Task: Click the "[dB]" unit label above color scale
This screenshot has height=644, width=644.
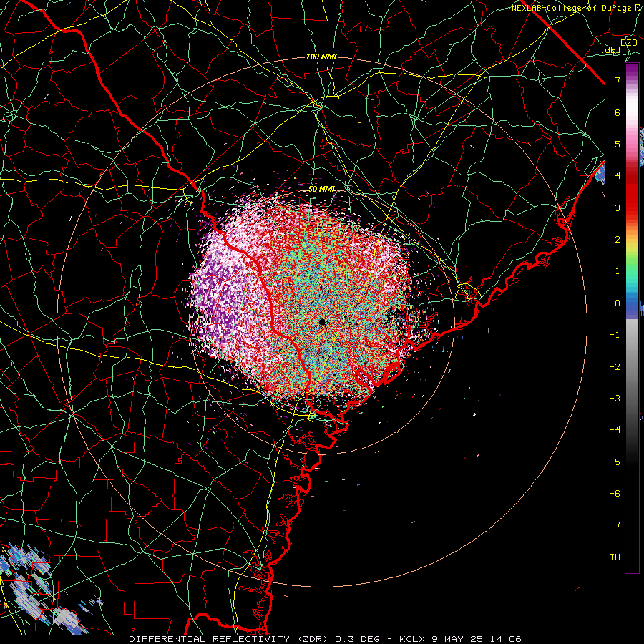Action: click(611, 49)
